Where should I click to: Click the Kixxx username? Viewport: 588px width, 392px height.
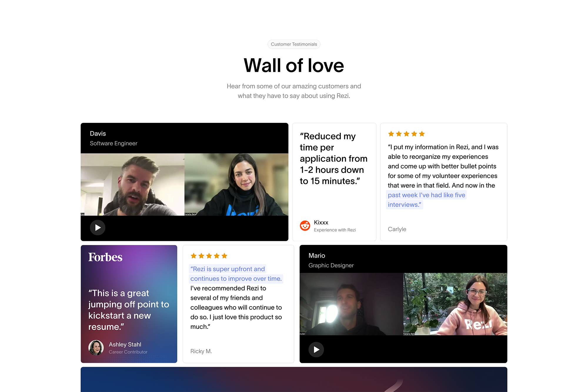(x=321, y=222)
